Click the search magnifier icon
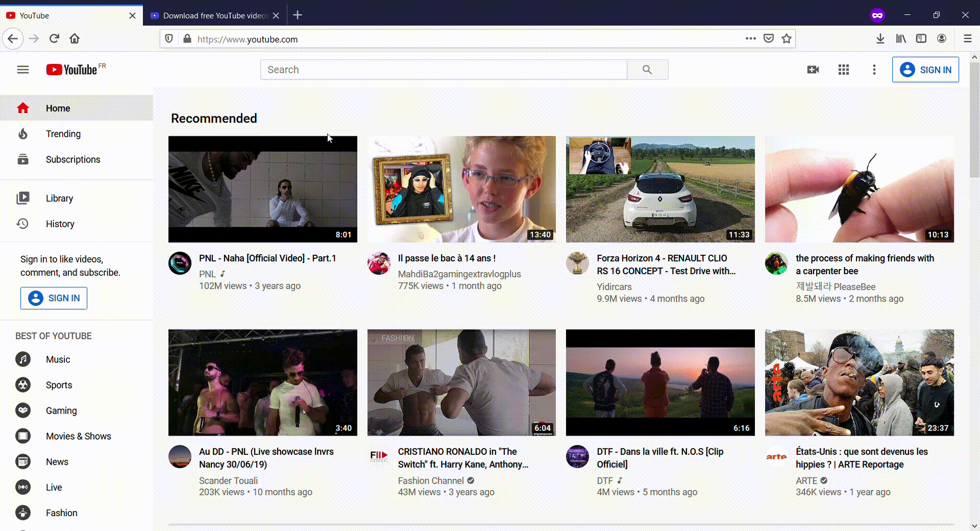Viewport: 980px width, 531px height. point(647,69)
